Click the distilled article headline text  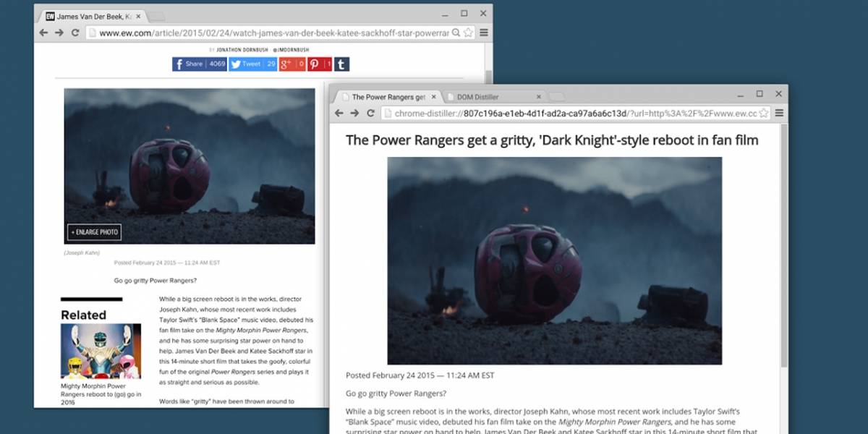click(x=552, y=140)
